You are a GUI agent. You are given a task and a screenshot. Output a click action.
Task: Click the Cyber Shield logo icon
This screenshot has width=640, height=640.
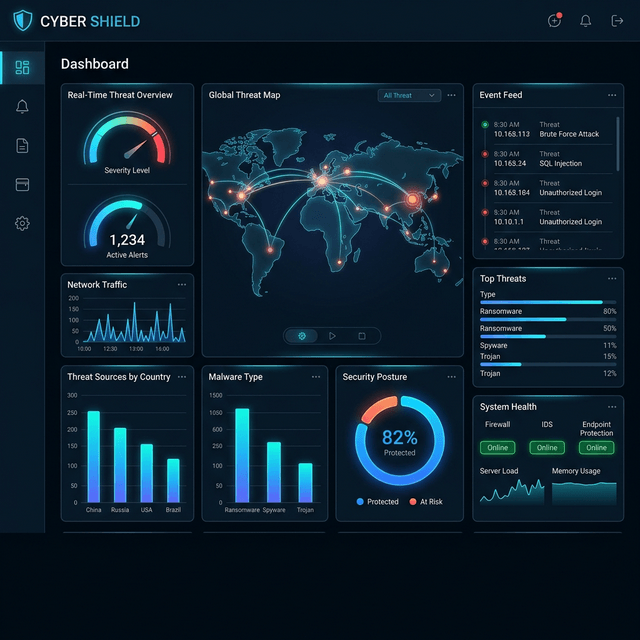coord(22,21)
